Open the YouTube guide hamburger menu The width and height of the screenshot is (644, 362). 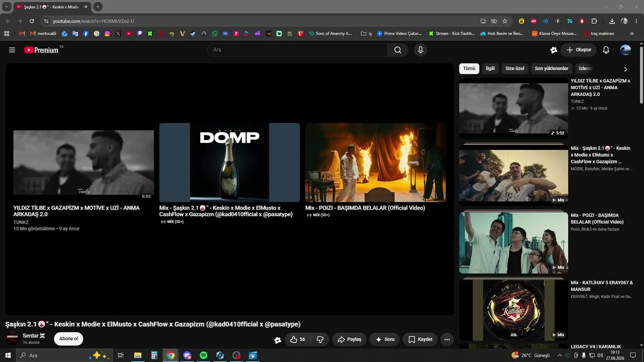(x=12, y=50)
